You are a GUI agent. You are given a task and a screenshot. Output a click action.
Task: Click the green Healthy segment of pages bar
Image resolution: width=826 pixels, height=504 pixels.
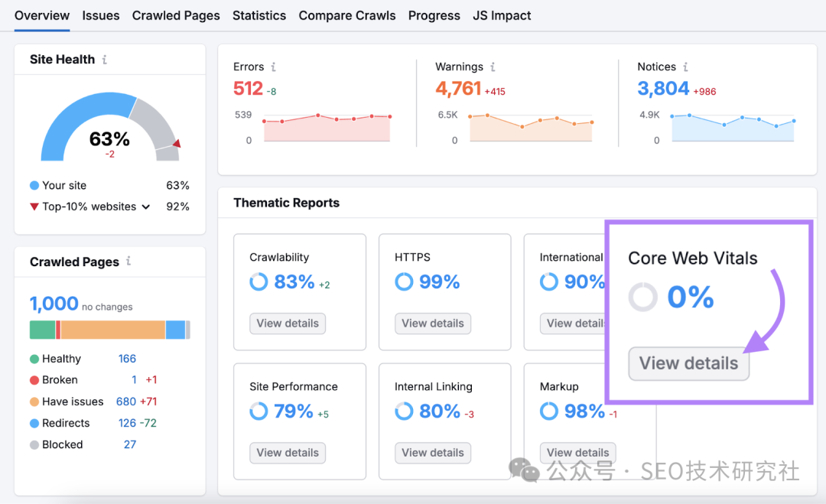click(x=43, y=330)
